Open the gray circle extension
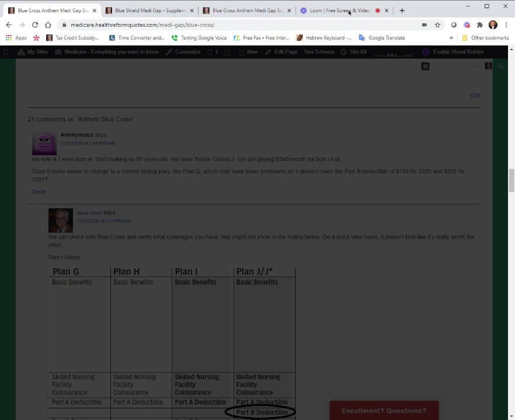The image size is (515, 420). coord(454,25)
